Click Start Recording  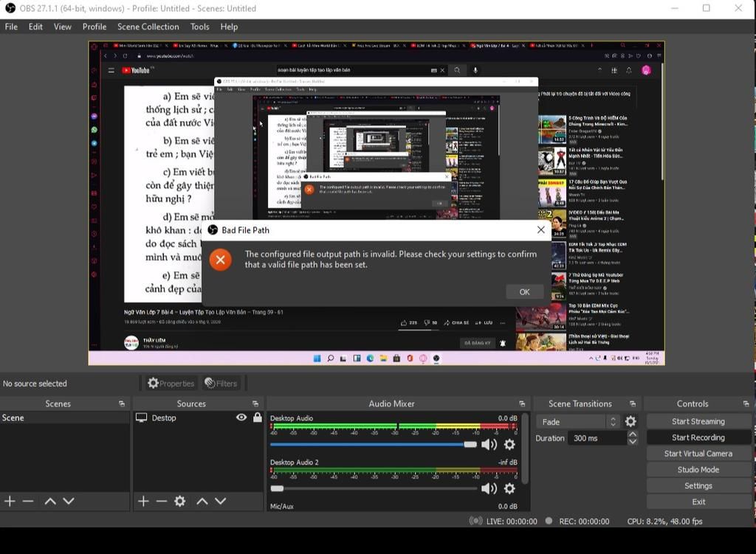click(698, 437)
